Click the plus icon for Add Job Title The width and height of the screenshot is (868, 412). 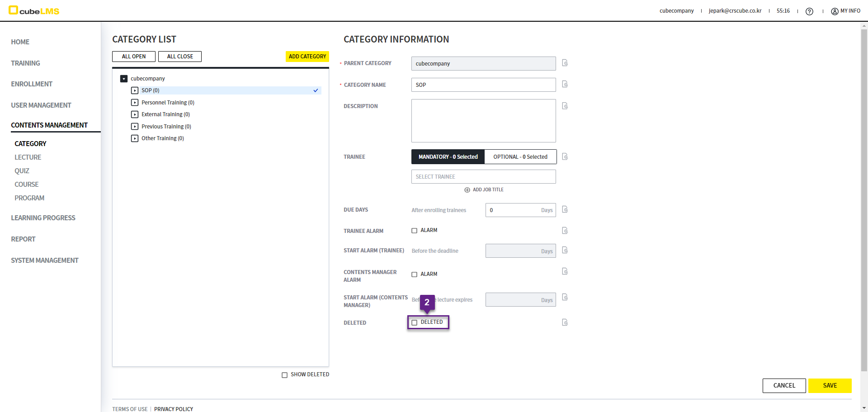click(x=467, y=190)
